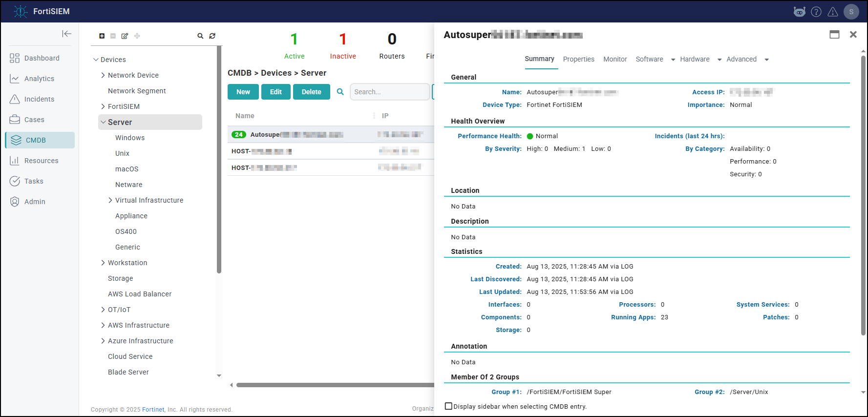The height and width of the screenshot is (417, 868).
Task: Click the FortiSIEM logo icon
Action: tap(21, 11)
